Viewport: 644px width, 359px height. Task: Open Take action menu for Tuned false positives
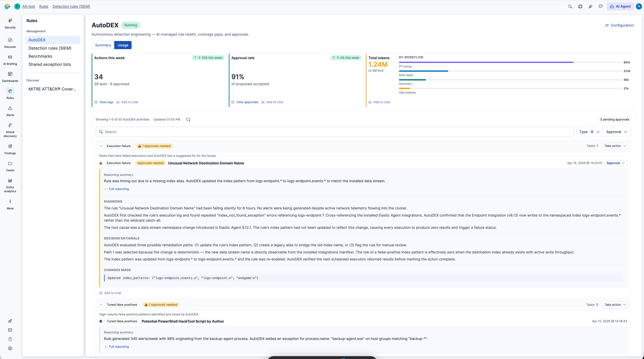click(615, 305)
